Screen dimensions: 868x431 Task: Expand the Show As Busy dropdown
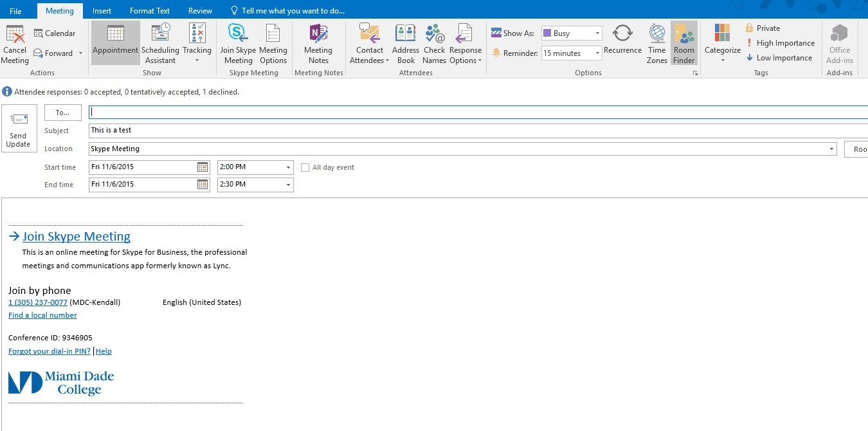(597, 33)
